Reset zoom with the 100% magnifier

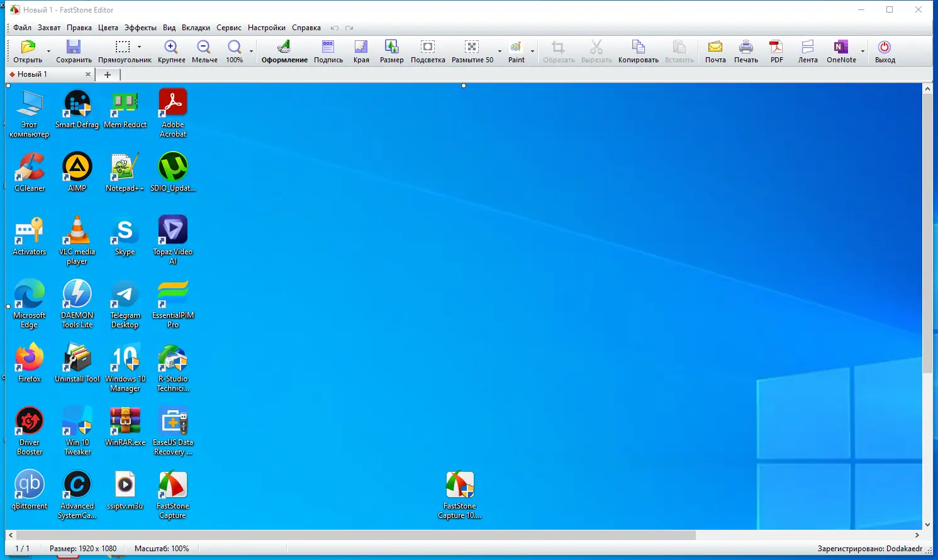[234, 52]
